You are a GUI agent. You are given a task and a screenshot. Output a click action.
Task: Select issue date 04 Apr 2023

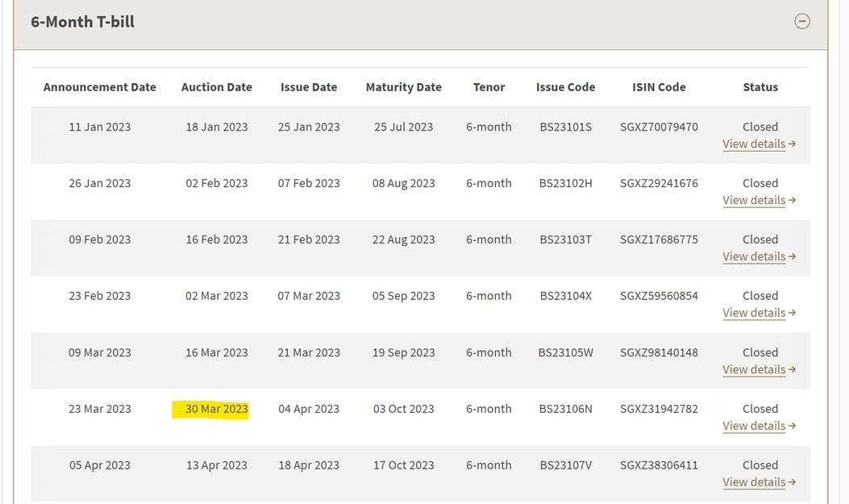point(309,410)
